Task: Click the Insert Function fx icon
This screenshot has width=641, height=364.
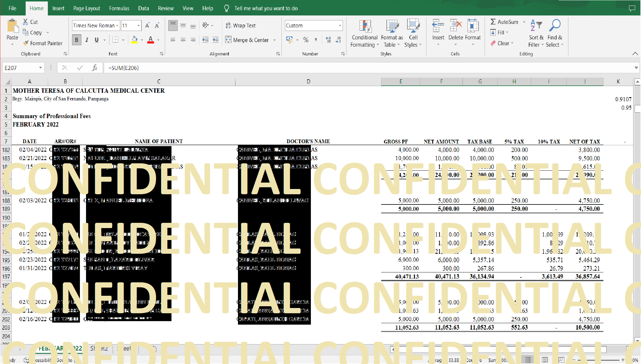Action: [x=94, y=68]
